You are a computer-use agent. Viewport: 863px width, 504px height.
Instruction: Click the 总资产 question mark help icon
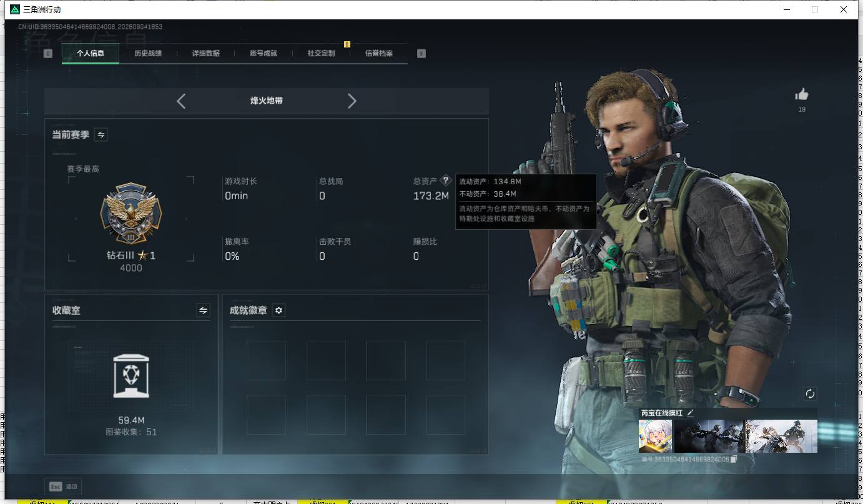coord(445,180)
